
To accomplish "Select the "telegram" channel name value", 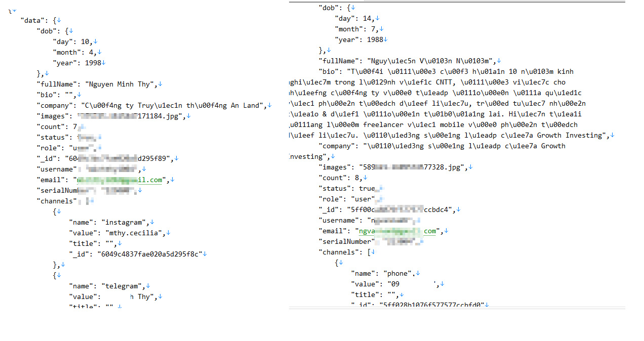I will 123,286.
